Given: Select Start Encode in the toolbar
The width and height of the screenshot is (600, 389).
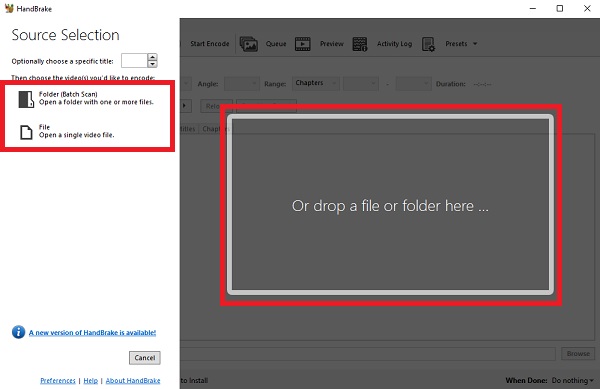Looking at the screenshot, I should coord(210,44).
